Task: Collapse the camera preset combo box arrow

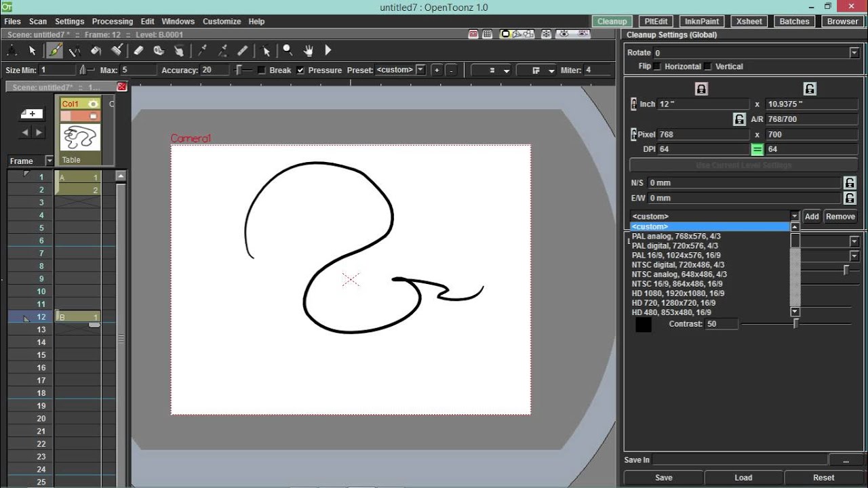Action: (x=795, y=216)
